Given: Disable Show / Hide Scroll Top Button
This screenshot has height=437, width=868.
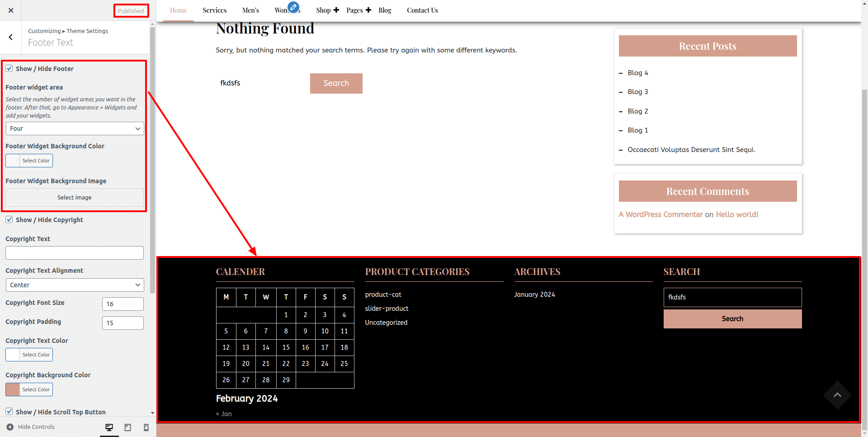Looking at the screenshot, I should coord(9,411).
